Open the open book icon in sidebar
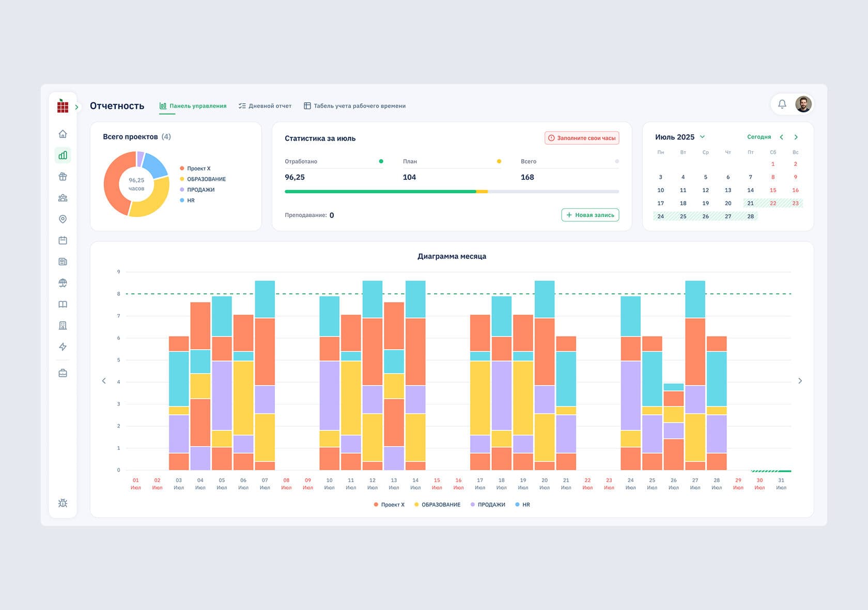 [x=63, y=304]
